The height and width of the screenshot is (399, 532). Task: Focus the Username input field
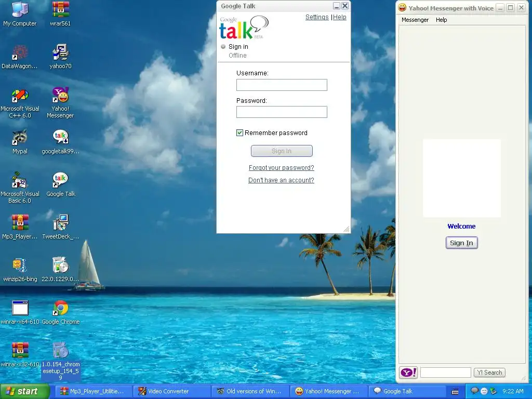(x=282, y=85)
